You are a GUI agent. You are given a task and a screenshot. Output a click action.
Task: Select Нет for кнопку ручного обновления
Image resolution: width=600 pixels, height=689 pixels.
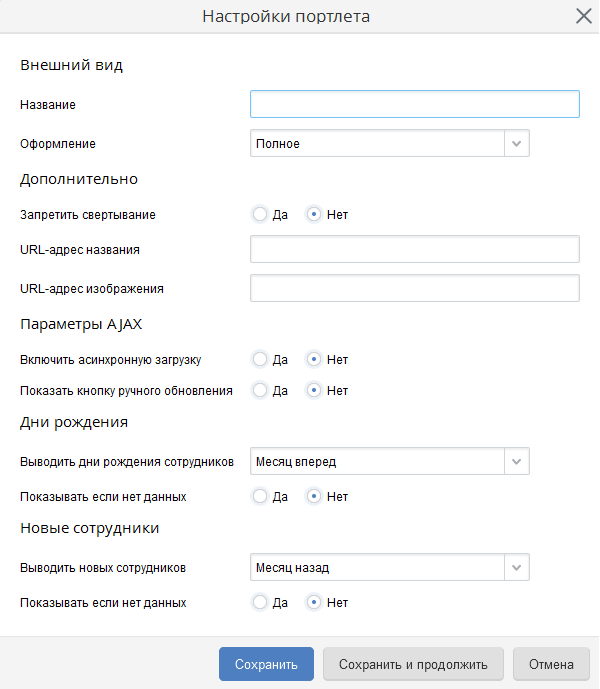point(314,390)
